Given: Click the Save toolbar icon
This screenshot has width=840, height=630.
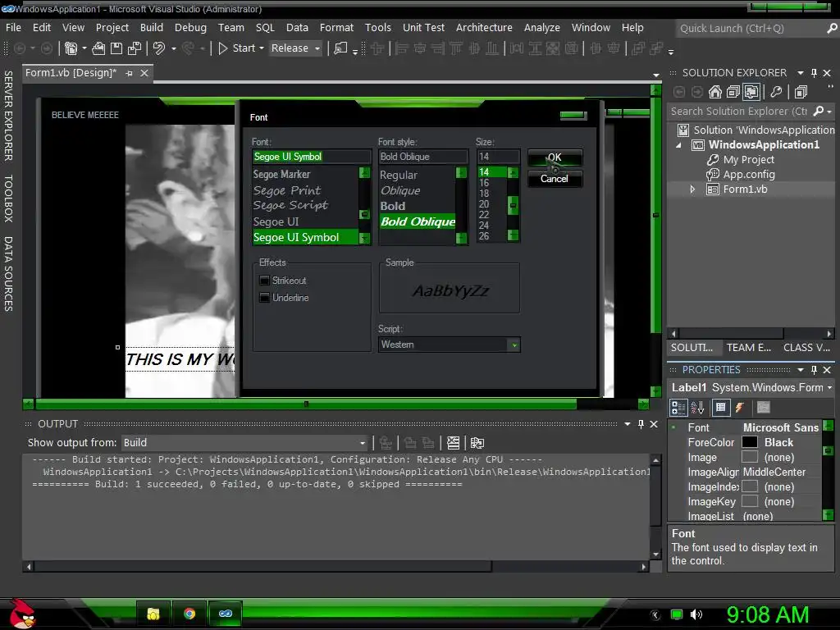Looking at the screenshot, I should coord(116,48).
